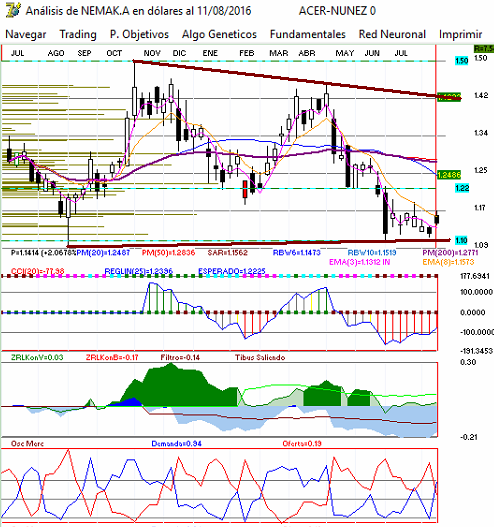494x527 pixels.
Task: Click the green 1.2486 moving average tag
Action: (449, 175)
